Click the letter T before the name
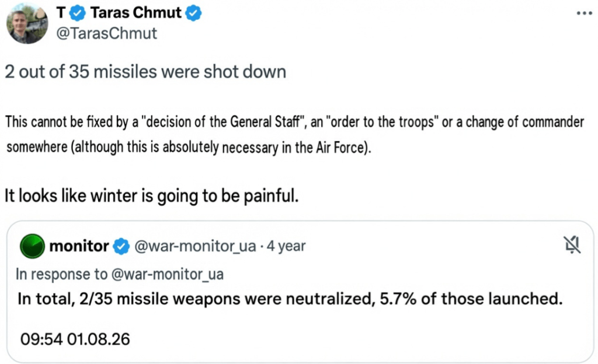The width and height of the screenshot is (598, 364). (61, 13)
